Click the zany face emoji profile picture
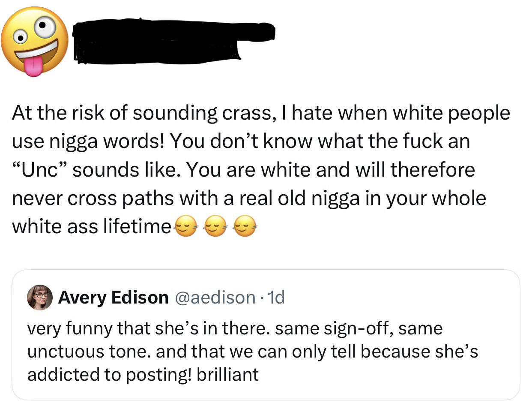This screenshot has height=418, width=532. click(34, 42)
